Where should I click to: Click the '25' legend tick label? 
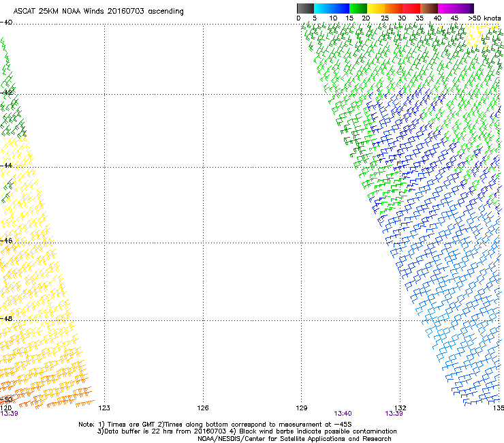[385, 18]
